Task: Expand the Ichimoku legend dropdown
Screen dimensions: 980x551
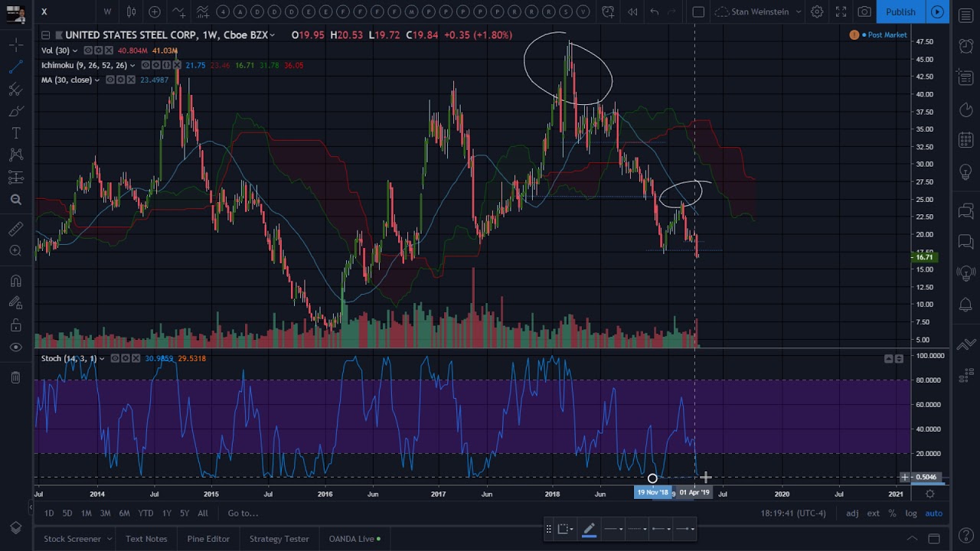Action: 132,65
